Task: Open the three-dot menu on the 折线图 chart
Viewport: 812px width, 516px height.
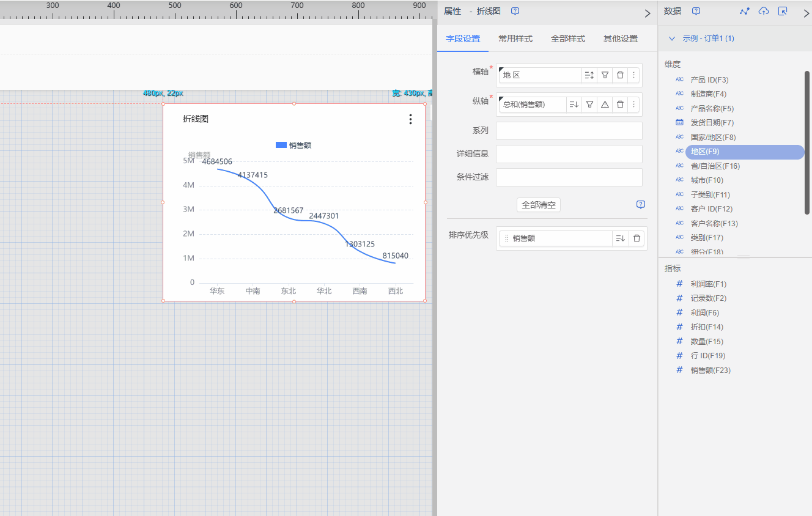Action: pyautogui.click(x=410, y=119)
